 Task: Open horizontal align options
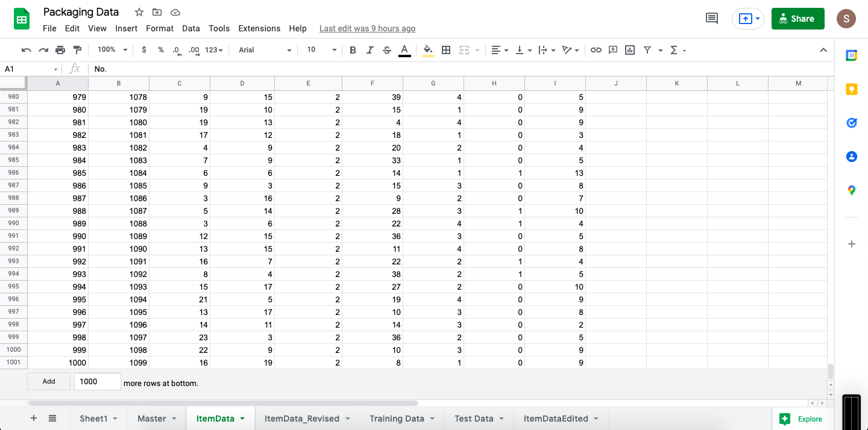(500, 50)
